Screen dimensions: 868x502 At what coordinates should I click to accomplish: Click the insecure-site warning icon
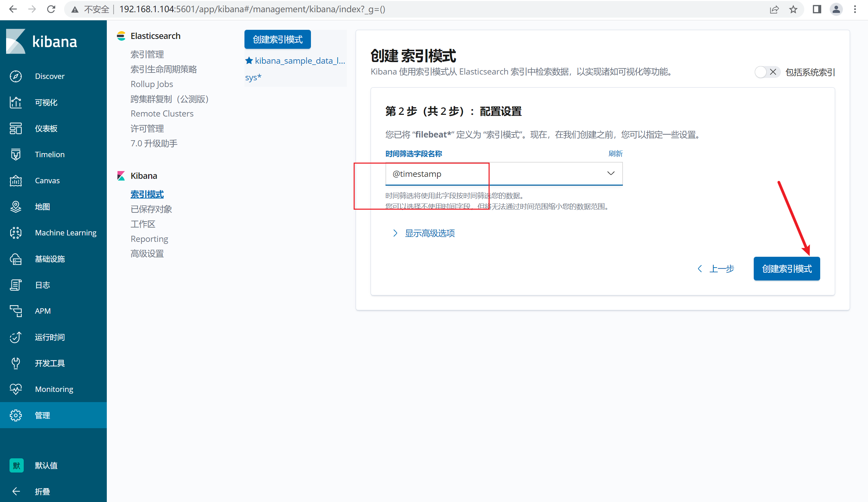(74, 9)
